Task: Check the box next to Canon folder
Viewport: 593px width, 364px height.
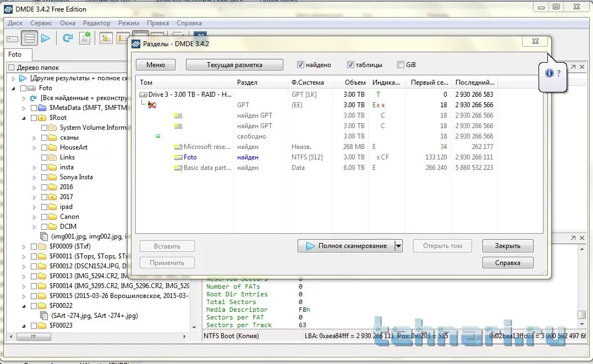Action: 45,217
